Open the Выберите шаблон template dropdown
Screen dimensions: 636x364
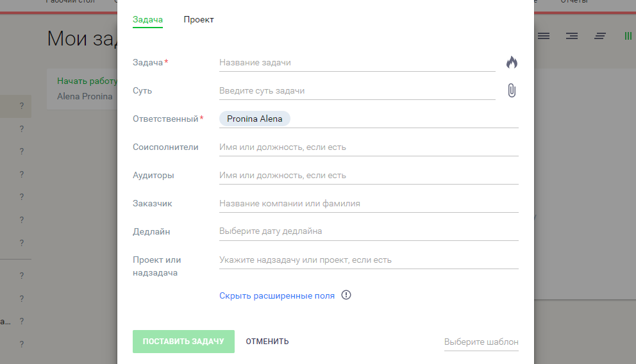(x=481, y=342)
